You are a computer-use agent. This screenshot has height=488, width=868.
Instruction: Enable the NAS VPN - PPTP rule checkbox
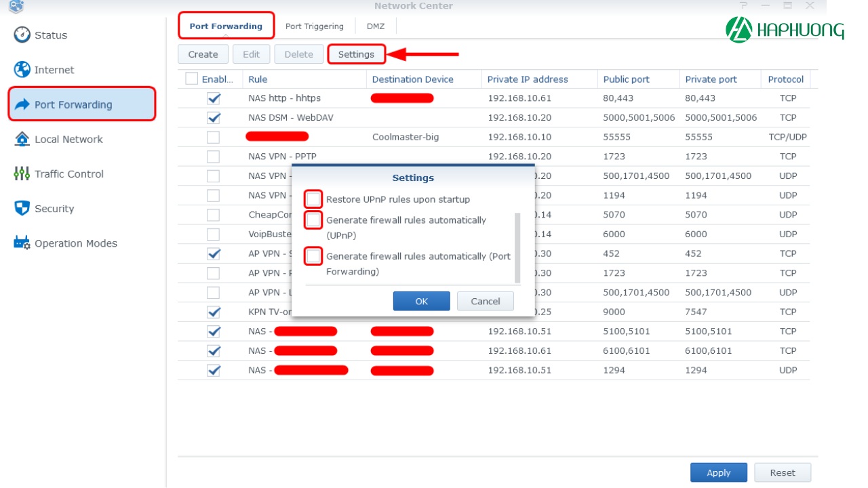[214, 157]
